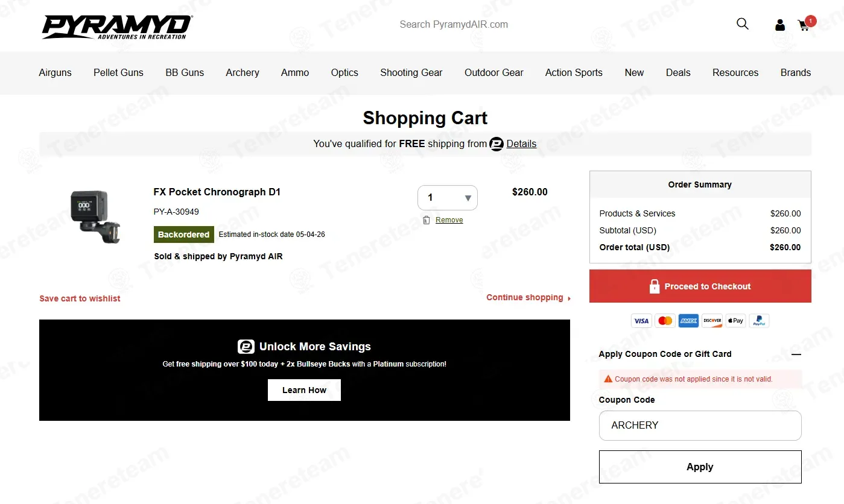The image size is (844, 504).
Task: Click the Order Summary heading
Action: (x=700, y=185)
